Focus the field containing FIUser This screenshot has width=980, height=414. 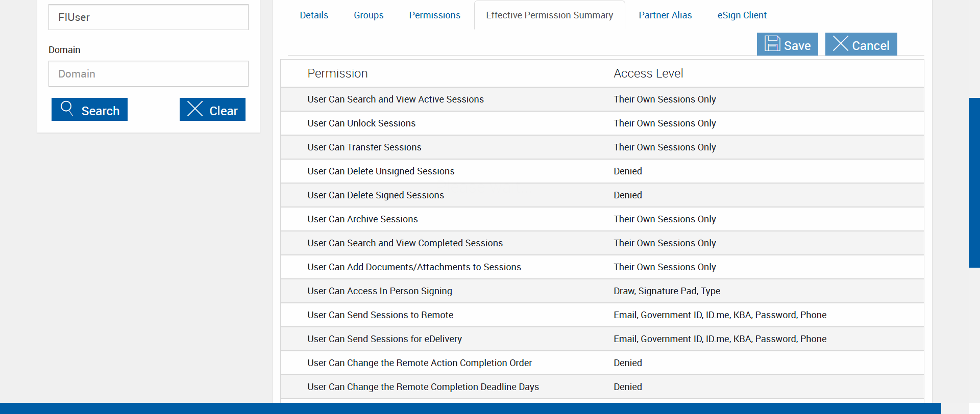click(x=148, y=17)
